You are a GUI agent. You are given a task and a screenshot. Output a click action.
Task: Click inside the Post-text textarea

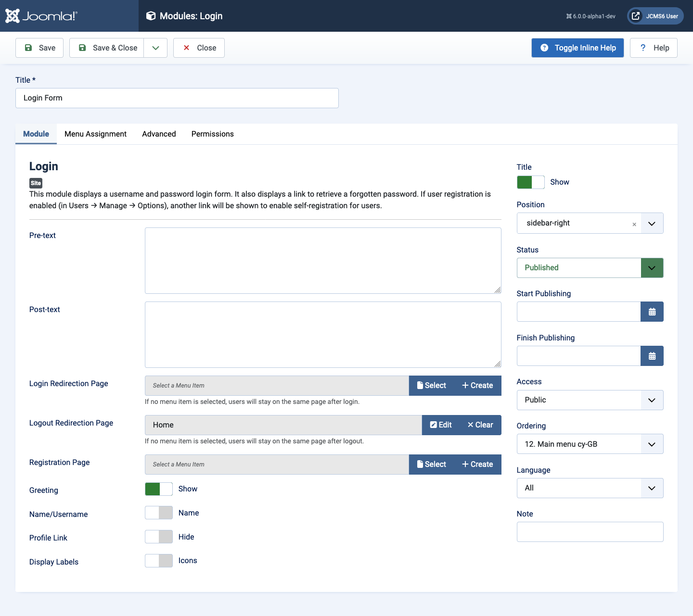(323, 335)
